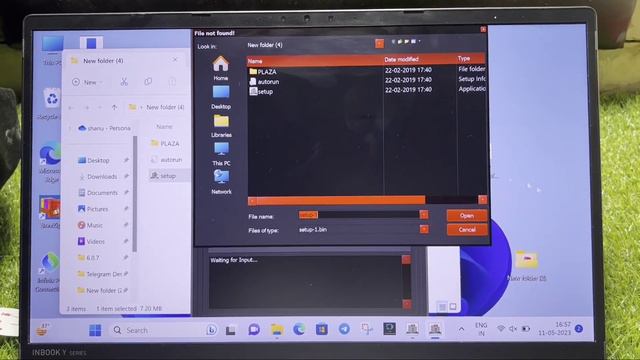Viewport: 640px width, 360px height.
Task: Open the Chat icon on the taskbar
Action: point(254,329)
